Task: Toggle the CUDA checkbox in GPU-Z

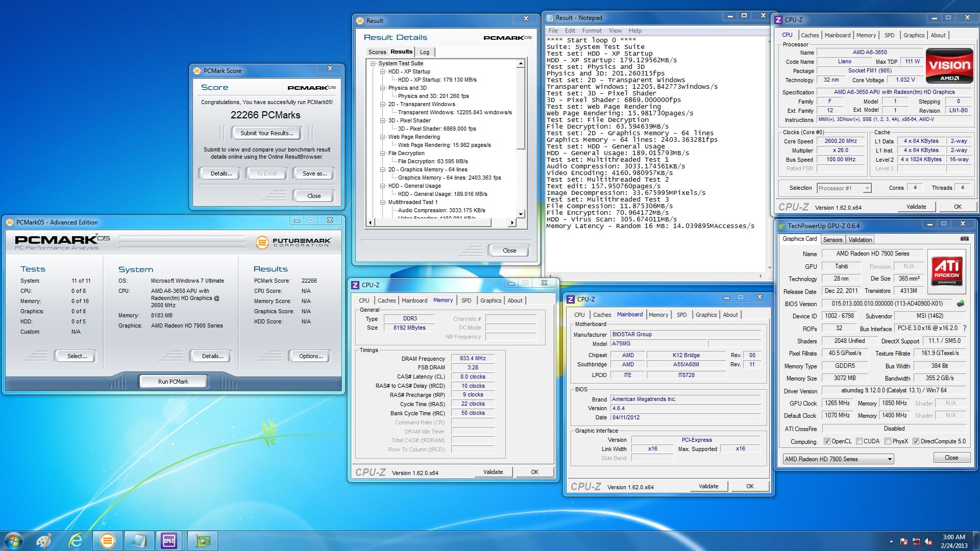Action: [859, 441]
